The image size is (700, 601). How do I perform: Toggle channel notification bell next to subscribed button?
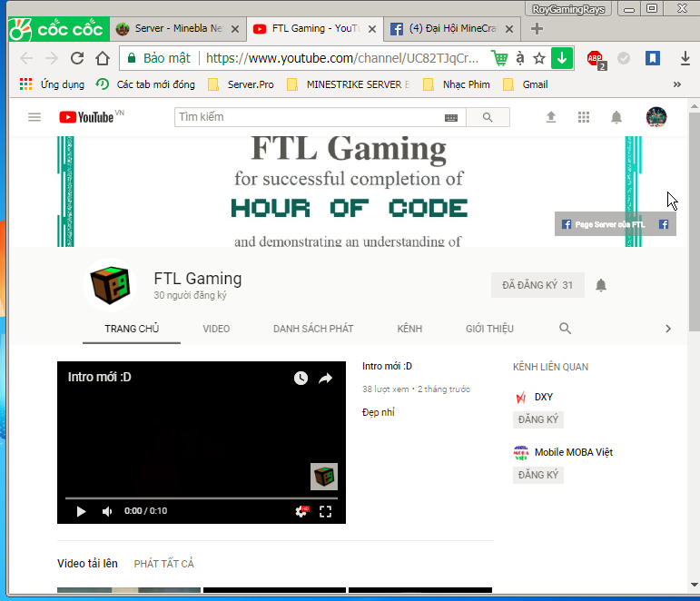pos(601,285)
